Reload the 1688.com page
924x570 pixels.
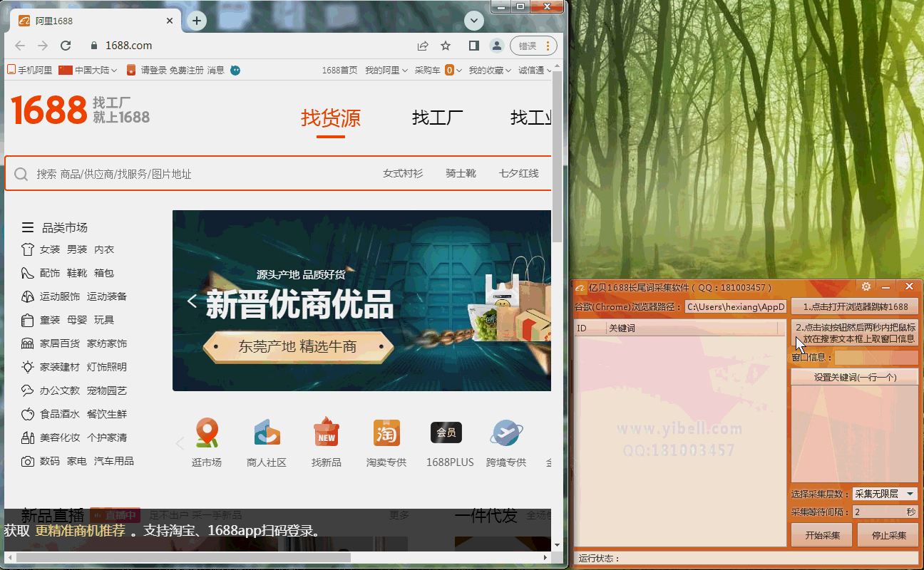coord(66,46)
